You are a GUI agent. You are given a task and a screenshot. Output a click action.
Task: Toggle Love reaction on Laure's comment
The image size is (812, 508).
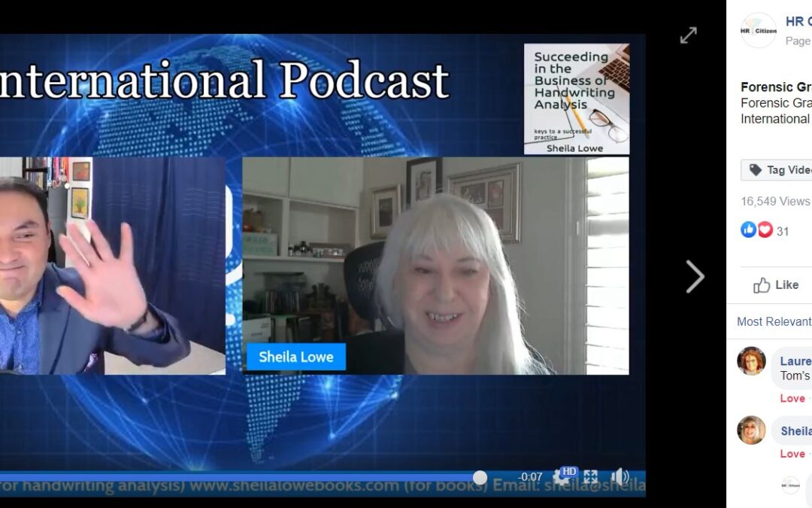792,398
